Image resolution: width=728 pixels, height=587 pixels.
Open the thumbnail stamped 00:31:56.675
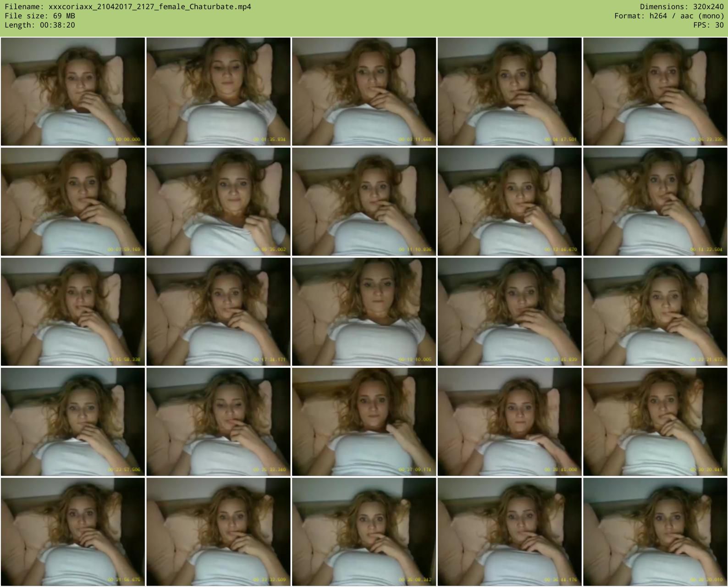[x=73, y=532]
